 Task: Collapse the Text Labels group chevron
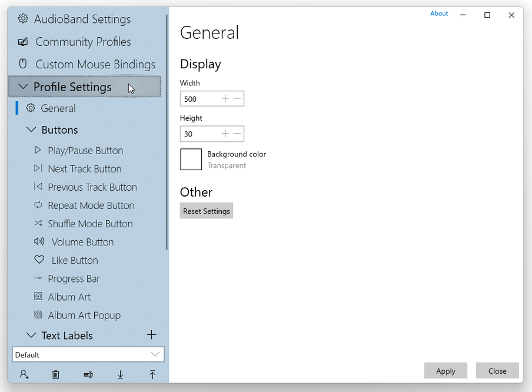coord(31,335)
